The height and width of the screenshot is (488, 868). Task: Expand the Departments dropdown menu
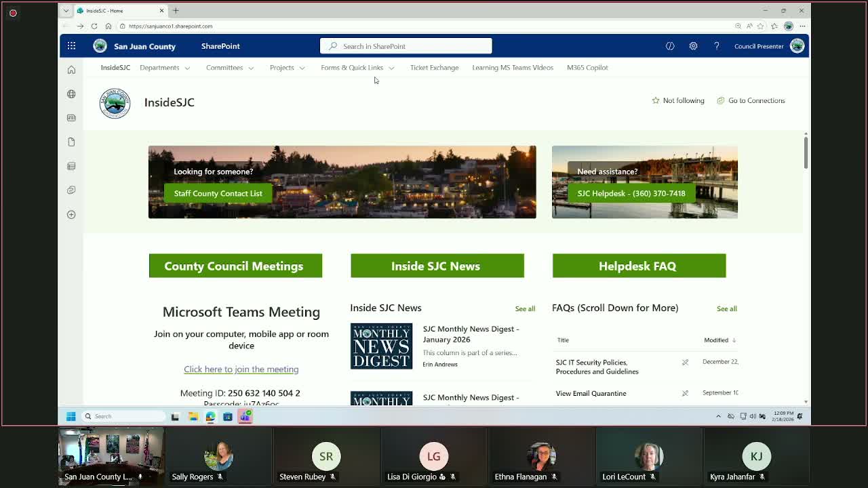[165, 68]
